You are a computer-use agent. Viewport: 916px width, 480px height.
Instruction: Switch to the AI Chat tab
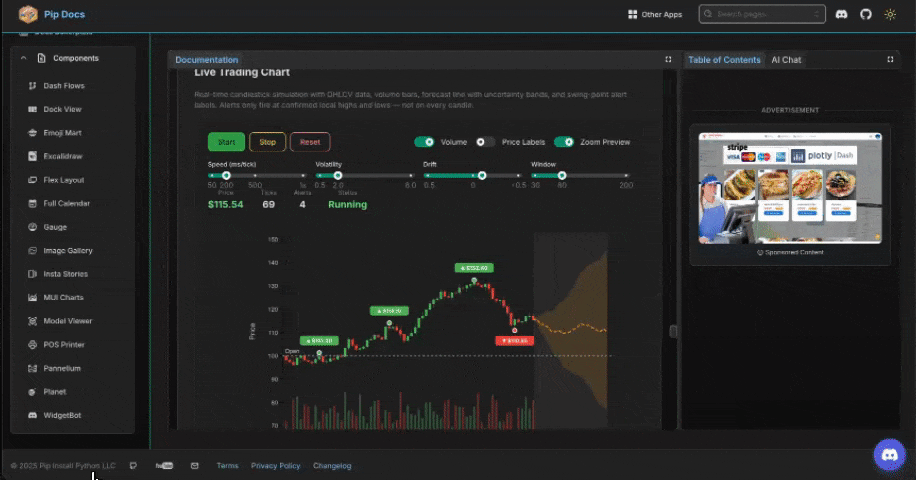(786, 60)
